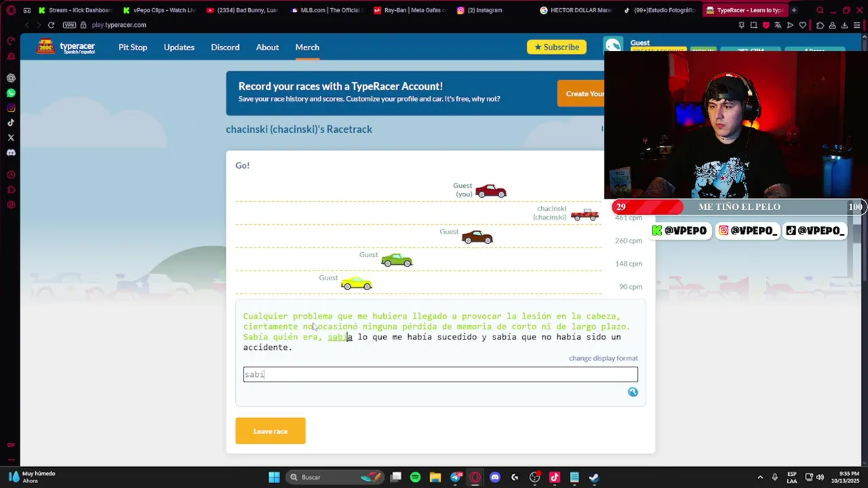Click the workspaces icon beside Opera logo
This screenshot has width=868, height=488.
tap(26, 10)
